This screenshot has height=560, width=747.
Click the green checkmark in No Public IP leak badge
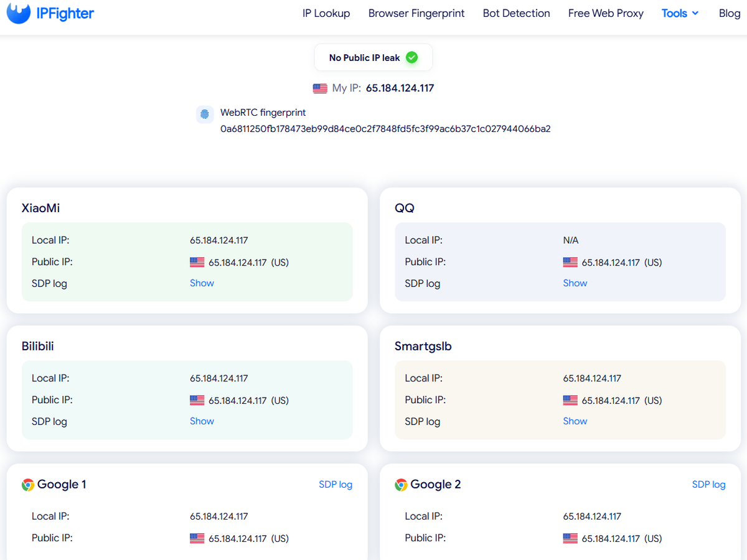point(411,57)
